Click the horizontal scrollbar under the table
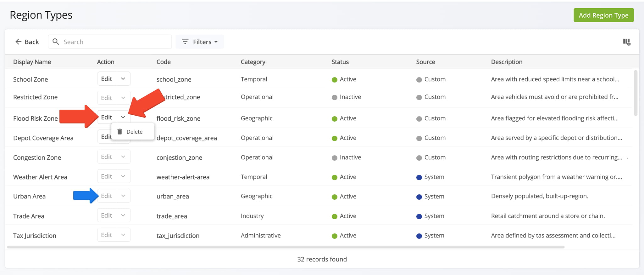644x275 pixels. pyautogui.click(x=286, y=247)
